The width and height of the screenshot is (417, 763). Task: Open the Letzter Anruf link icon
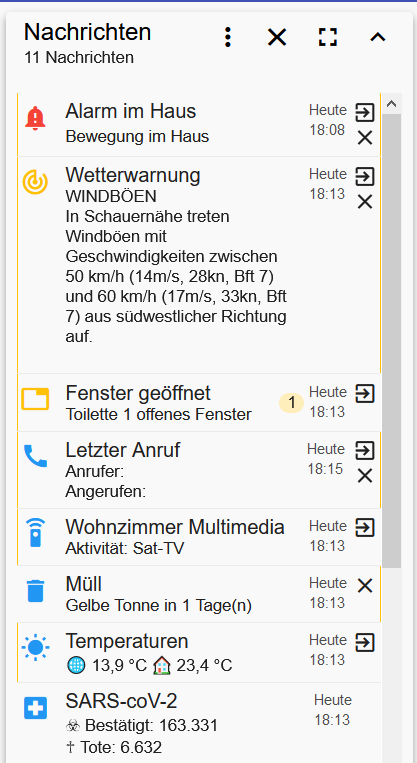point(365,450)
